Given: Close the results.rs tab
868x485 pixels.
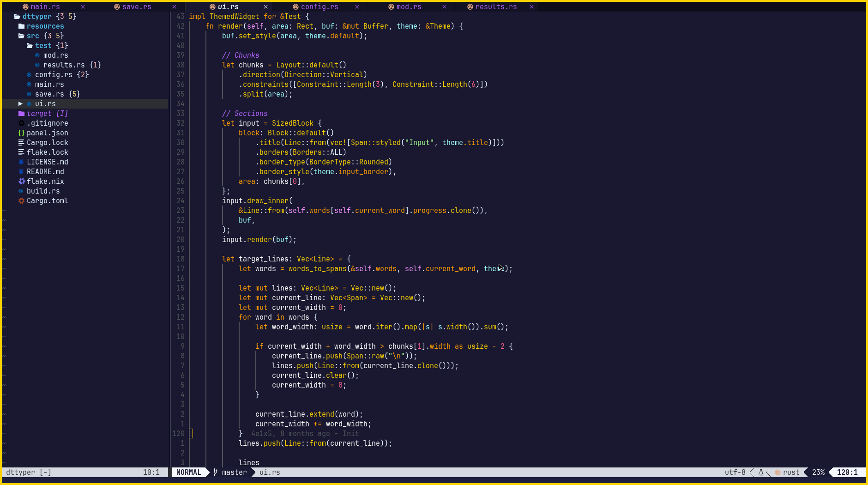Looking at the screenshot, I should pyautogui.click(x=531, y=7).
